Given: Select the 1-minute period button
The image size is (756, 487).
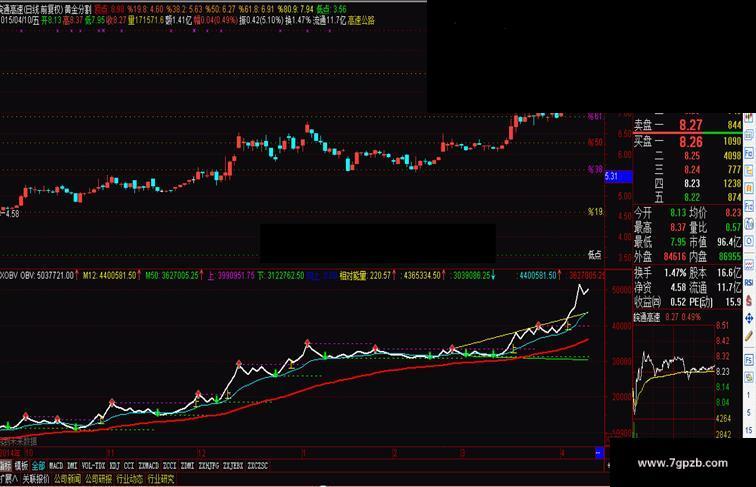Looking at the screenshot, I should pos(749,395).
